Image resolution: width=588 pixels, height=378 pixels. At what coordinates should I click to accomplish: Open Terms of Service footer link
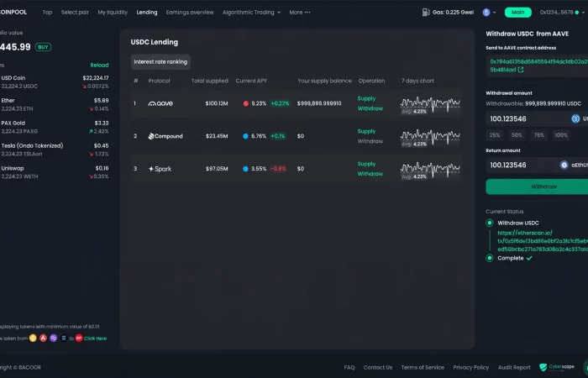pyautogui.click(x=423, y=368)
